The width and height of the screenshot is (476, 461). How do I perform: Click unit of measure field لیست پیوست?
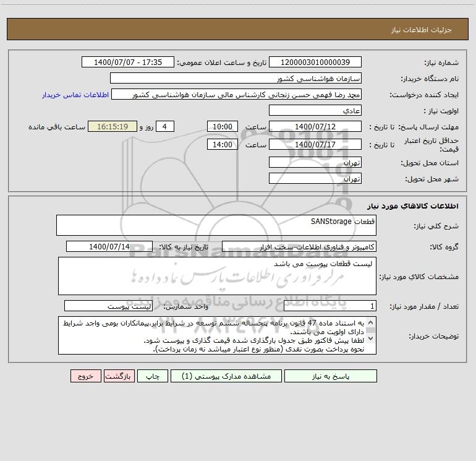tap(108, 306)
